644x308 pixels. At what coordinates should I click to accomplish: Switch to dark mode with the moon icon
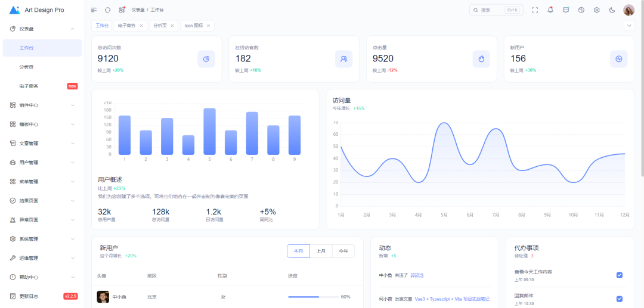pyautogui.click(x=612, y=10)
